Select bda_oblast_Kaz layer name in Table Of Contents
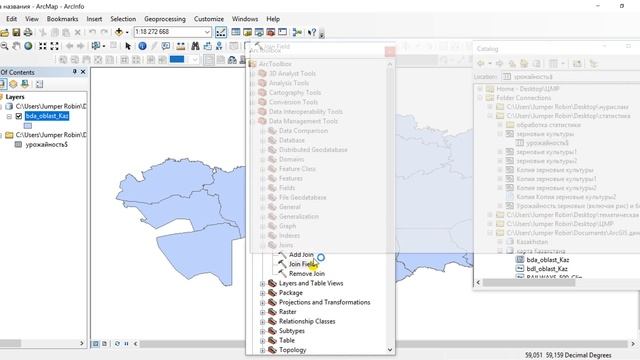Image resolution: width=640 pixels, height=360 pixels. (47, 116)
